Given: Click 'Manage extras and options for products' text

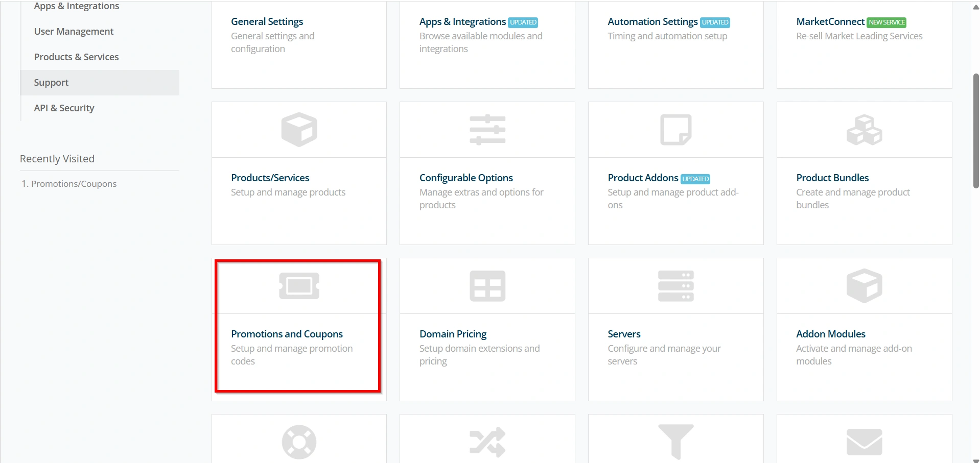Looking at the screenshot, I should (481, 199).
